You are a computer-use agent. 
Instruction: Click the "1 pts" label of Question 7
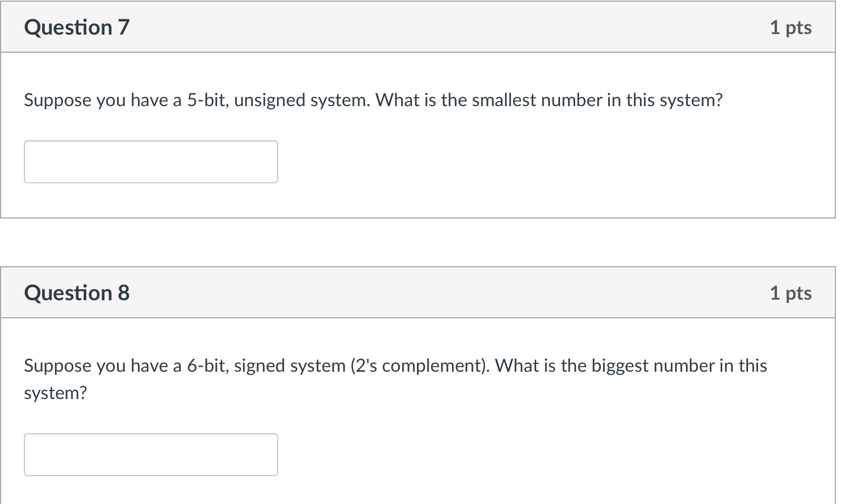[x=791, y=27]
